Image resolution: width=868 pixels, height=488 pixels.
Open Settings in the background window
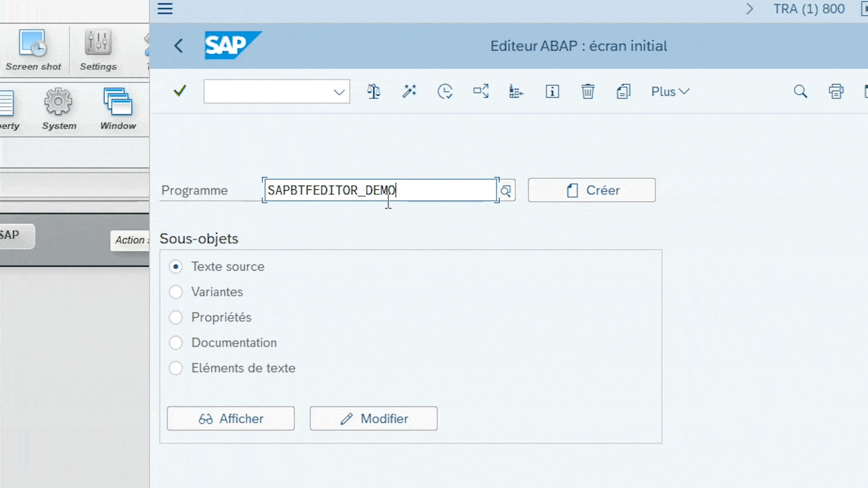click(x=98, y=50)
